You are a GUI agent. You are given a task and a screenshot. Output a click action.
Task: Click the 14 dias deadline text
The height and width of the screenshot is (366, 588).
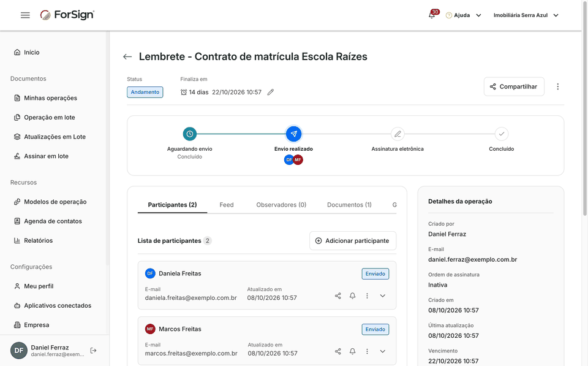[x=198, y=93]
